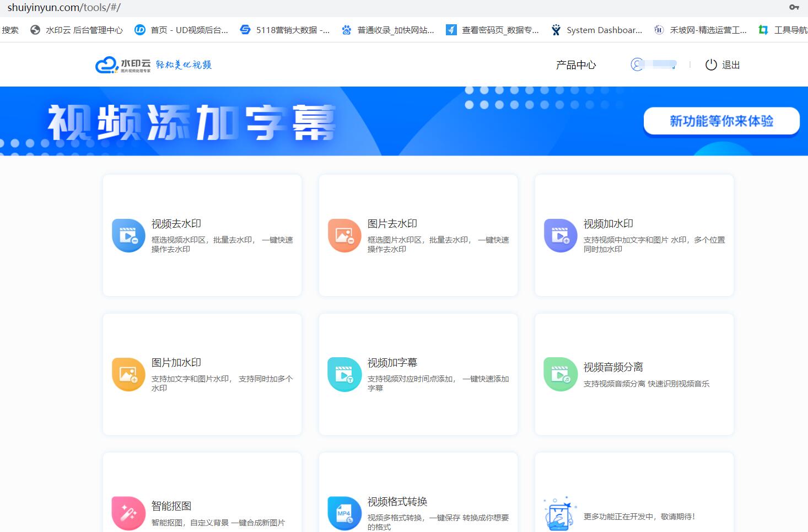Click the 图片加水印 yellow icon
Image resolution: width=808 pixels, height=532 pixels.
(x=128, y=374)
